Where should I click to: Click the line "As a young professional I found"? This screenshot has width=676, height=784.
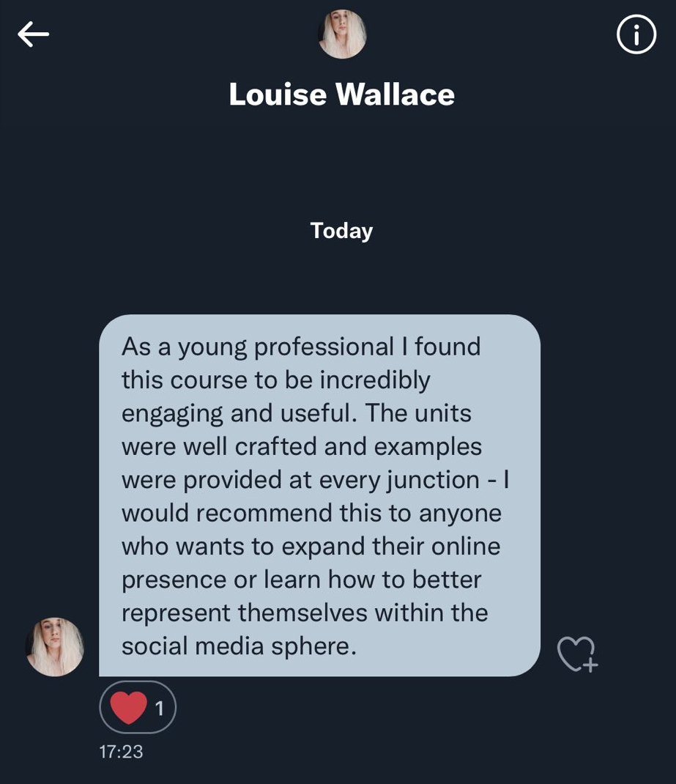click(301, 347)
